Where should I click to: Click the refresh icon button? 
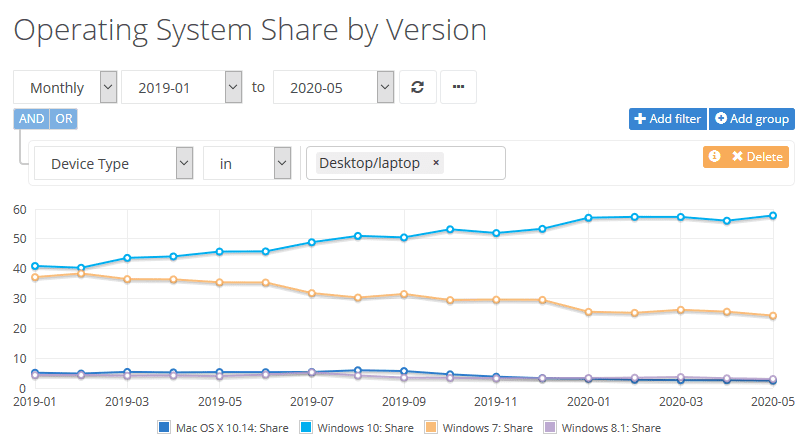pos(418,87)
